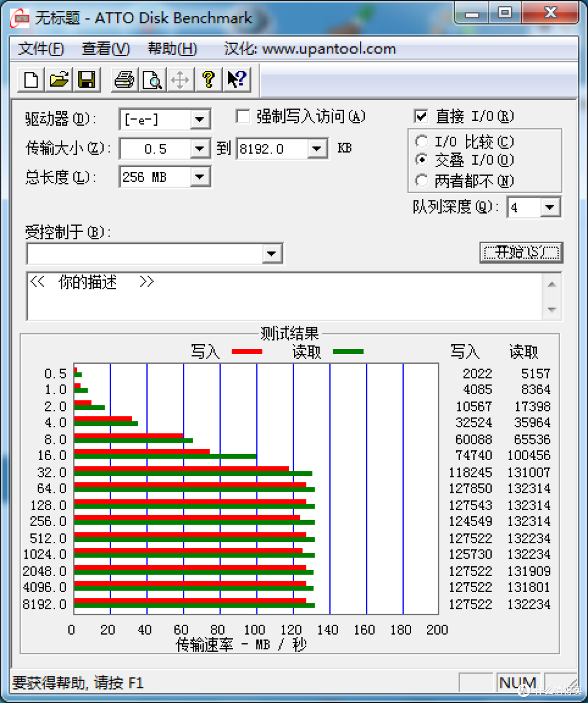Click the 256.0 row write value 124549
The width and height of the screenshot is (588, 703).
[x=470, y=522]
